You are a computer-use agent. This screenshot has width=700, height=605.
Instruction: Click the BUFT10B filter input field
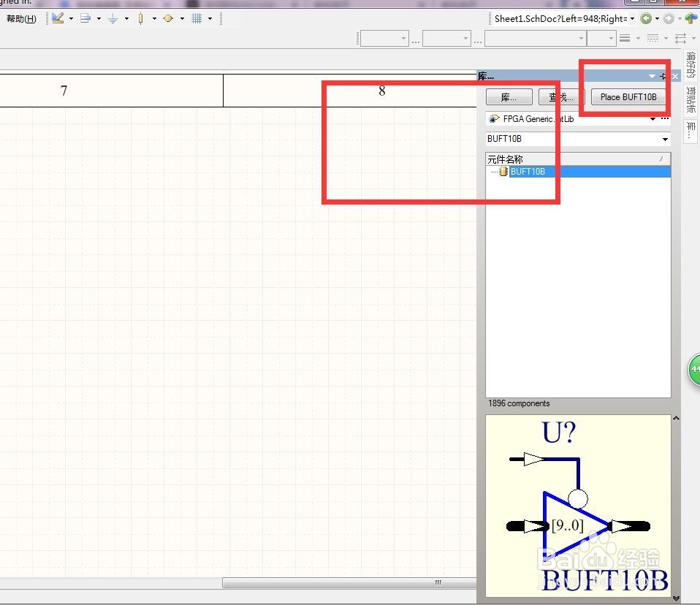point(573,139)
